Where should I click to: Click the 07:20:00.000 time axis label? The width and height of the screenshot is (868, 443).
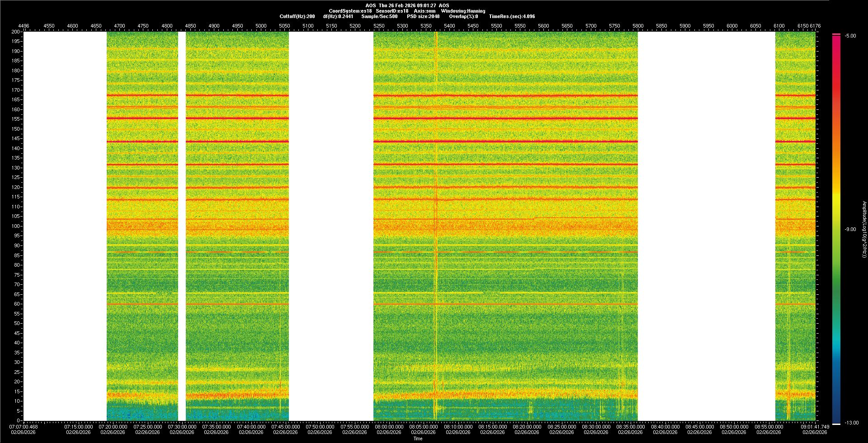113,427
